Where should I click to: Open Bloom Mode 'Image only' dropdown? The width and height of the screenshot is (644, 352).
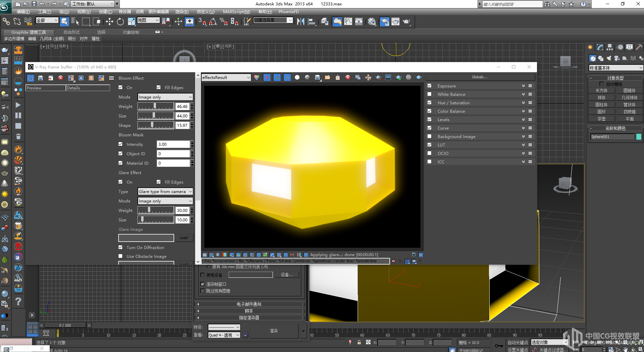click(165, 97)
